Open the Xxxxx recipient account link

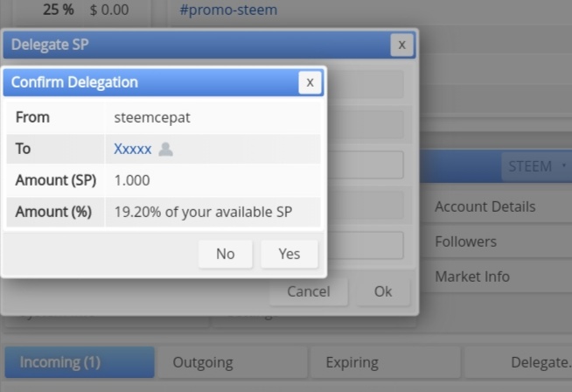(x=132, y=149)
